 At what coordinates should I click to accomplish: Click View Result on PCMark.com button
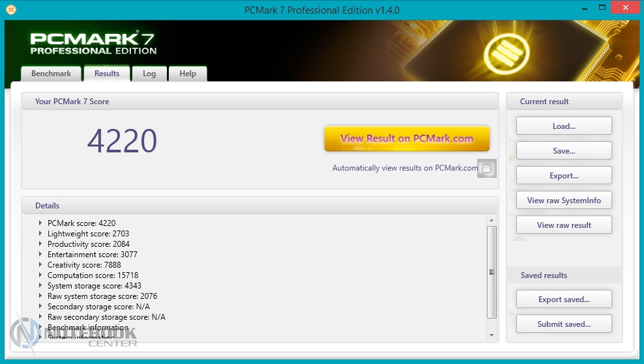pyautogui.click(x=407, y=139)
